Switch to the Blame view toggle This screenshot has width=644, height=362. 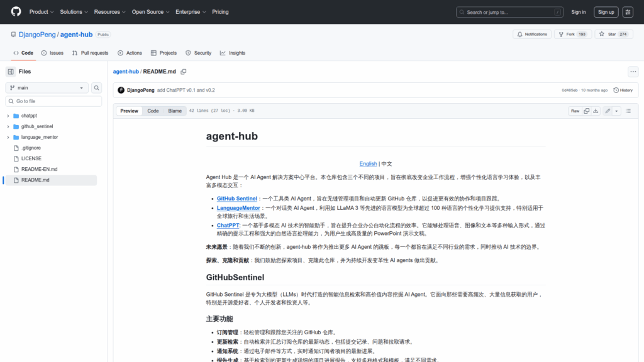click(x=174, y=111)
